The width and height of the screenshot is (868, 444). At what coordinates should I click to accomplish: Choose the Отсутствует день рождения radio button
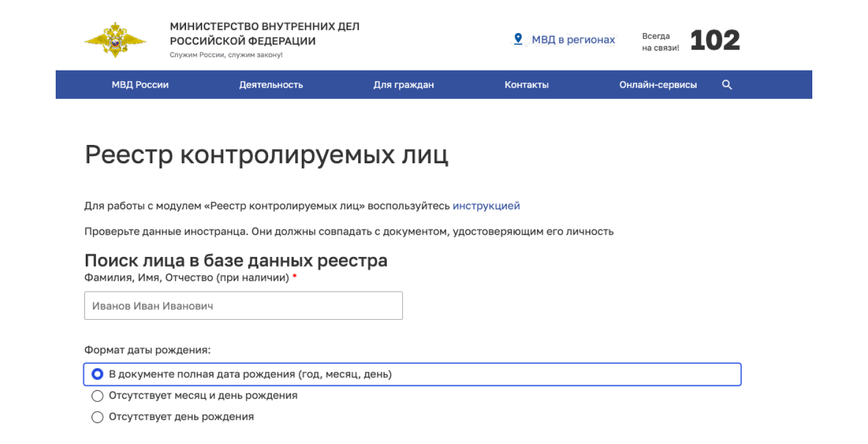97,417
